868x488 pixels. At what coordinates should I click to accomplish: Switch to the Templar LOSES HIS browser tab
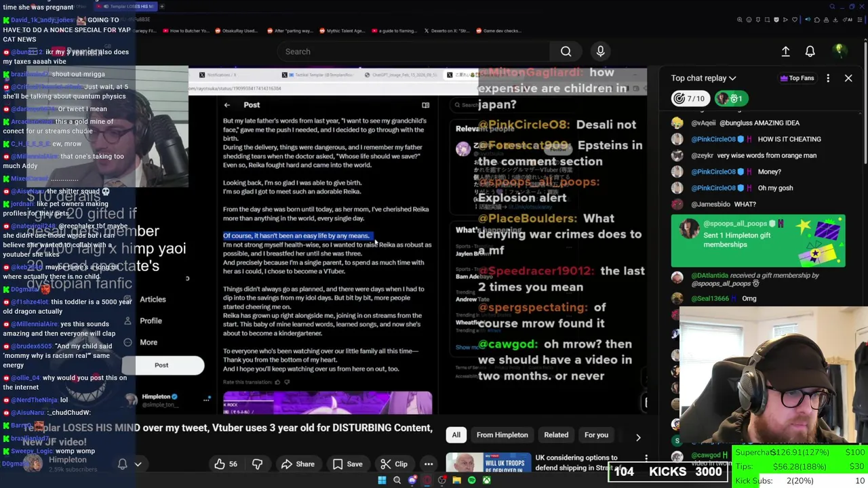pyautogui.click(x=125, y=6)
